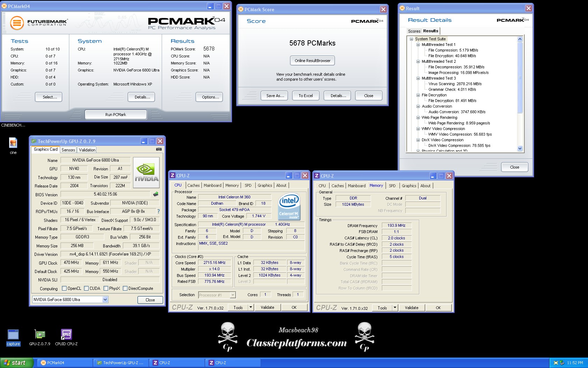This screenshot has height=368, width=588.
Task: Click the Result Details scrollbar thumb
Action: [x=520, y=77]
